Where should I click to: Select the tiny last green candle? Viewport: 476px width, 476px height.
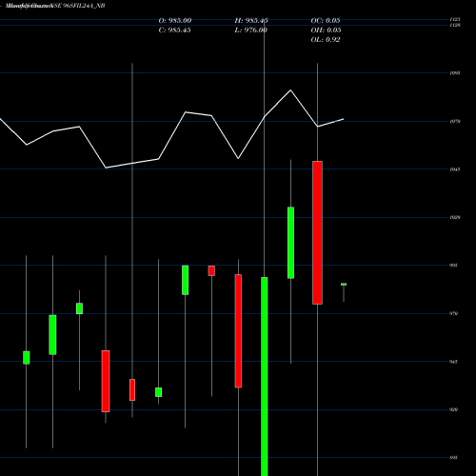pos(344,285)
